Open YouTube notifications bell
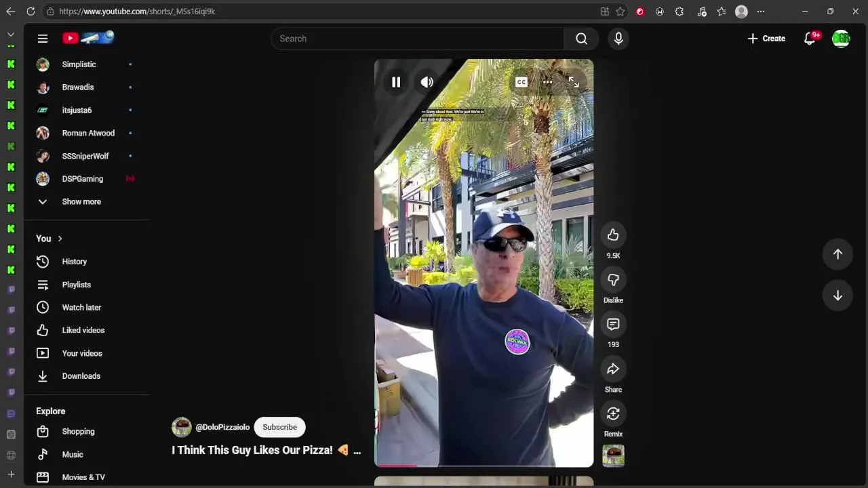The width and height of the screenshot is (868, 488). 810,39
